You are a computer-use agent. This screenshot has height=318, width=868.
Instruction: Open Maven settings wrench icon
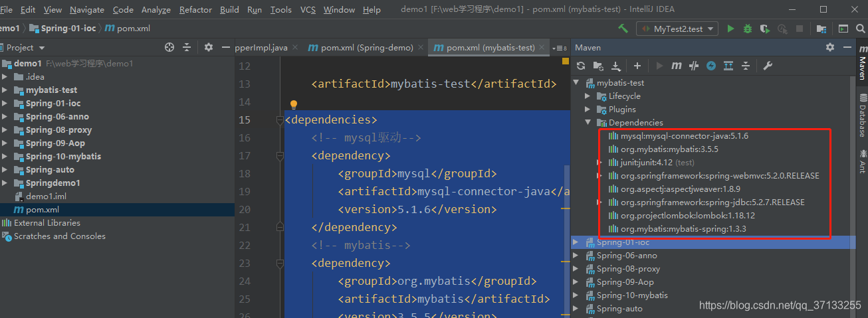(x=767, y=66)
